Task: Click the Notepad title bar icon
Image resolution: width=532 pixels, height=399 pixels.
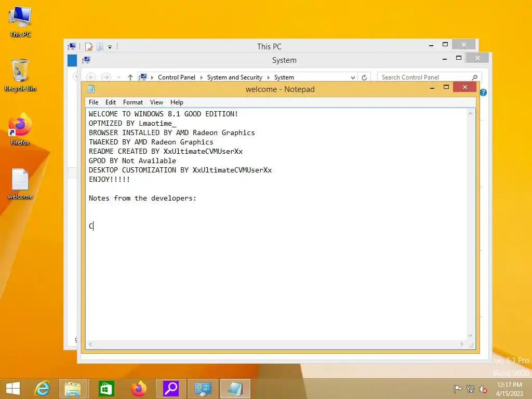Action: pyautogui.click(x=91, y=89)
